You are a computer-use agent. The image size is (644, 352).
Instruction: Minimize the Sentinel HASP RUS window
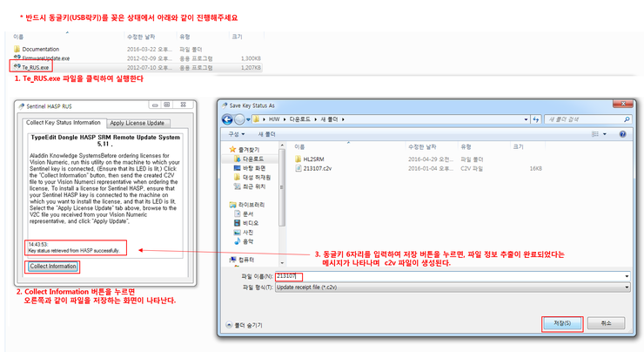155,105
